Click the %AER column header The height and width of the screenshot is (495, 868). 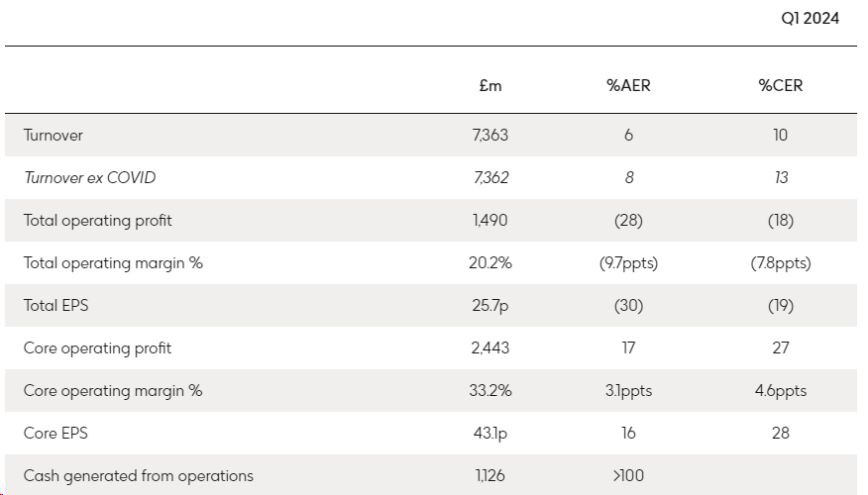[628, 85]
